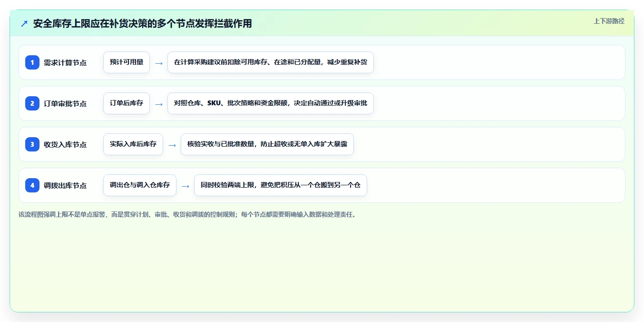Select the 收货入库节点 label
Image resolution: width=644 pixels, height=322 pixels.
[65, 144]
